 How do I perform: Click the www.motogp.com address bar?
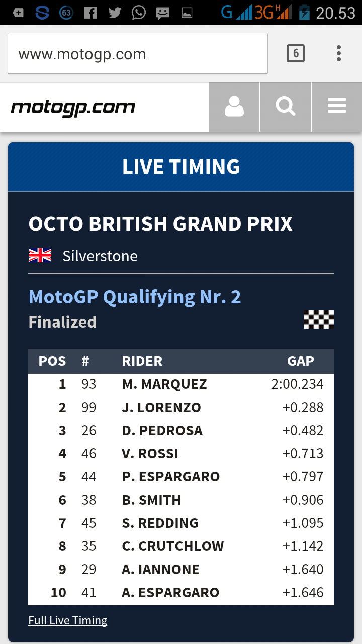pos(138,54)
